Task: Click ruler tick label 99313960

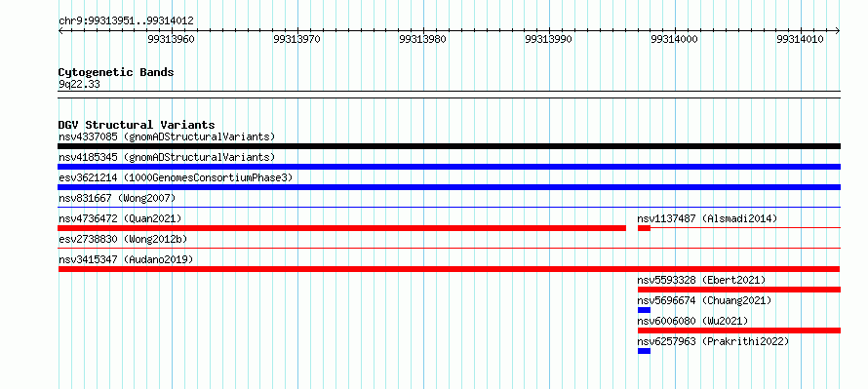Action: point(172,39)
